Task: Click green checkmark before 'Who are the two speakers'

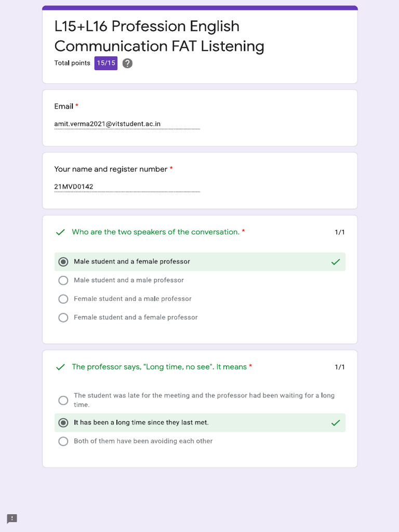Action: pyautogui.click(x=60, y=232)
